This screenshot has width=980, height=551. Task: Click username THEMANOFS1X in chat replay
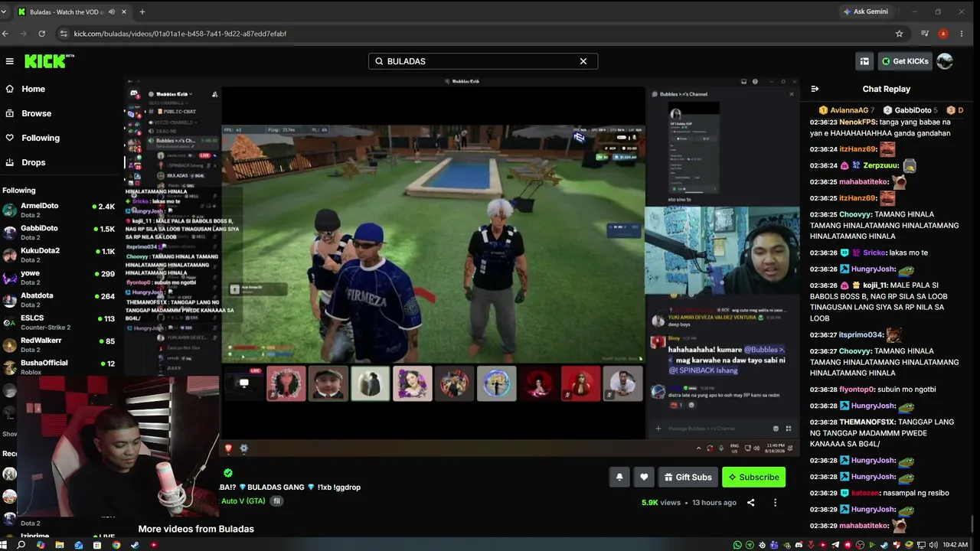click(x=867, y=422)
